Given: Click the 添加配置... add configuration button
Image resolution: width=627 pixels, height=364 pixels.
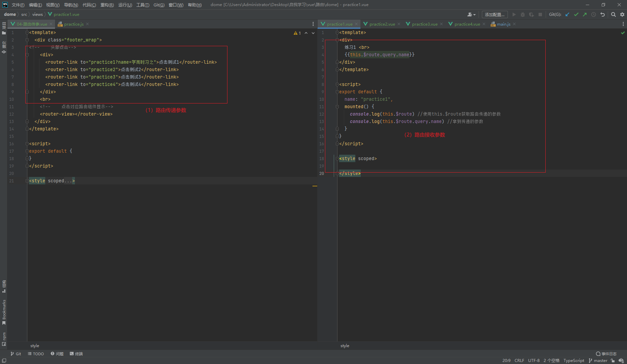Looking at the screenshot, I should click(x=494, y=14).
